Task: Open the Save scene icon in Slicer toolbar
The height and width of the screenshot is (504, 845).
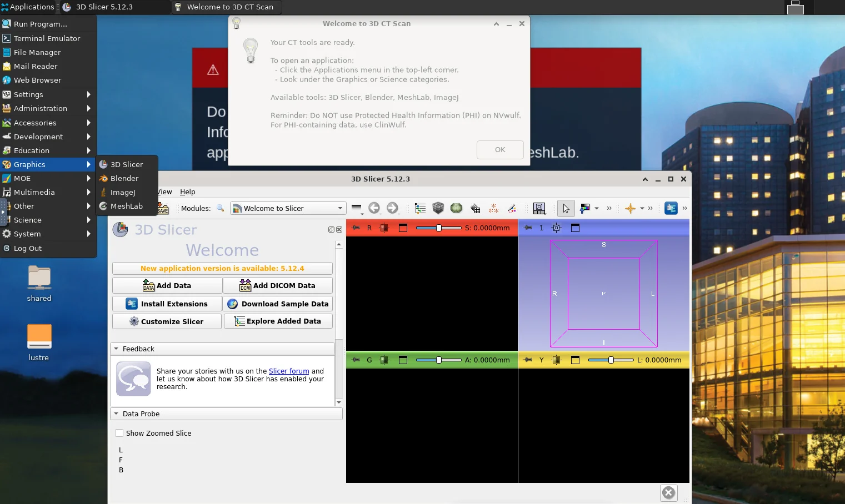Action: (x=163, y=209)
